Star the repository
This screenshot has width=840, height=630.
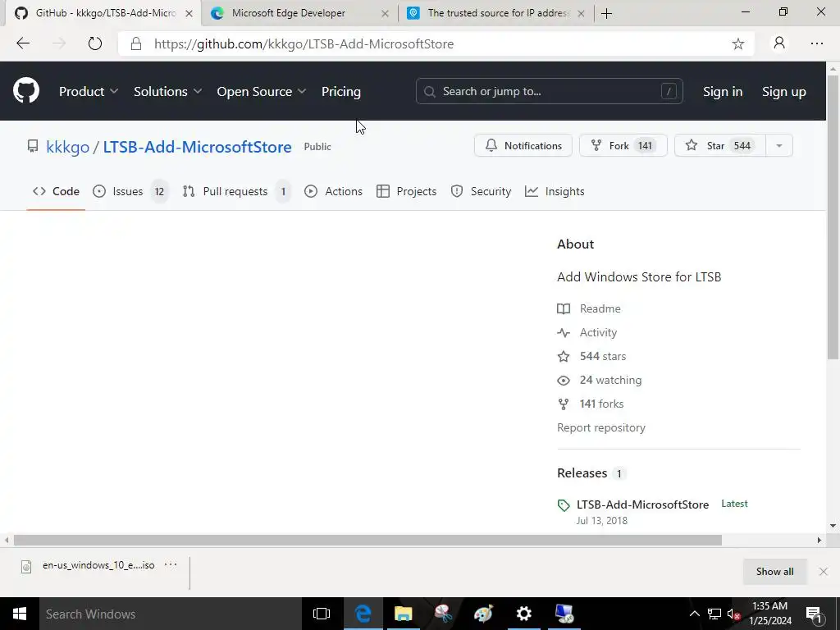pos(720,146)
